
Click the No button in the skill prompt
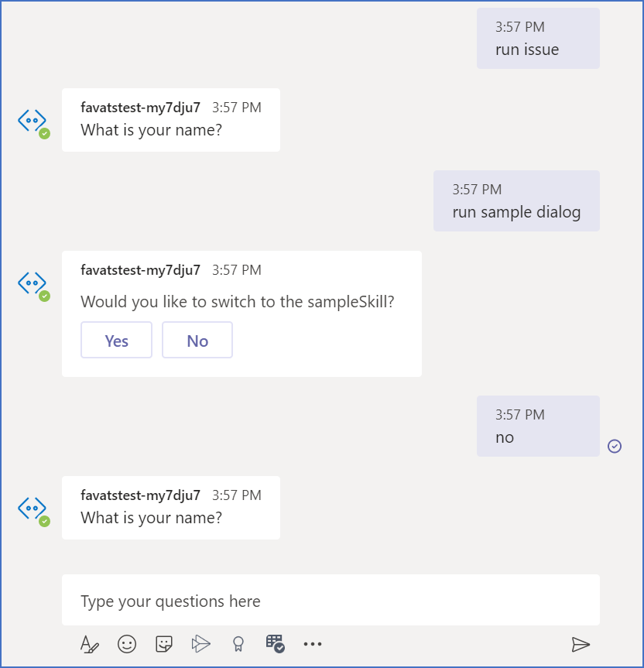[x=197, y=340]
